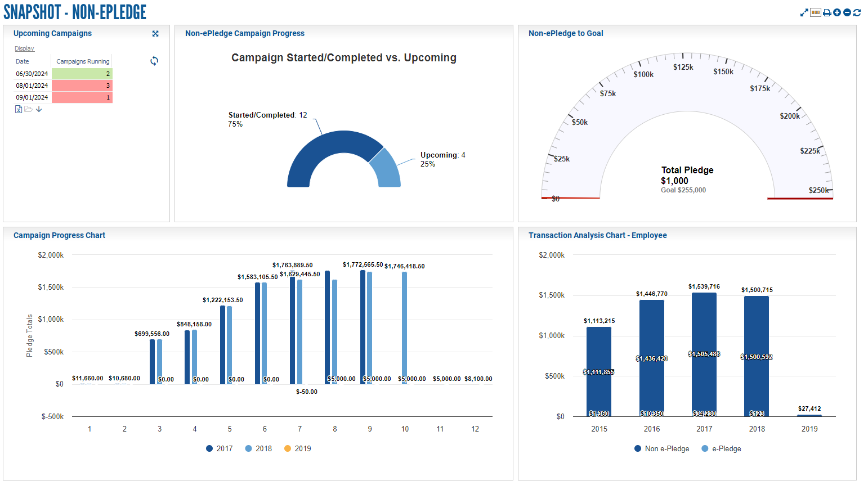Select the 09/01/2024 date cell
This screenshot has width=868, height=485.
32,97
